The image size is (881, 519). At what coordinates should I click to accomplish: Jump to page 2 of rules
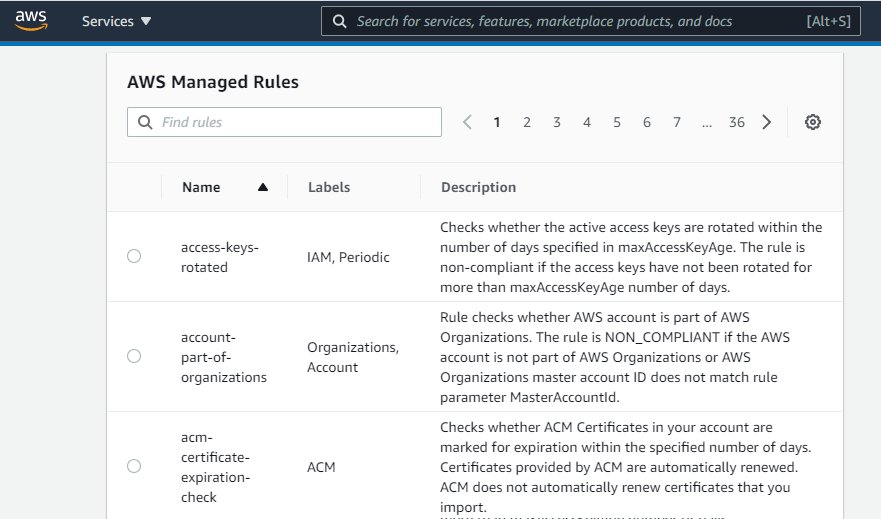tap(527, 122)
